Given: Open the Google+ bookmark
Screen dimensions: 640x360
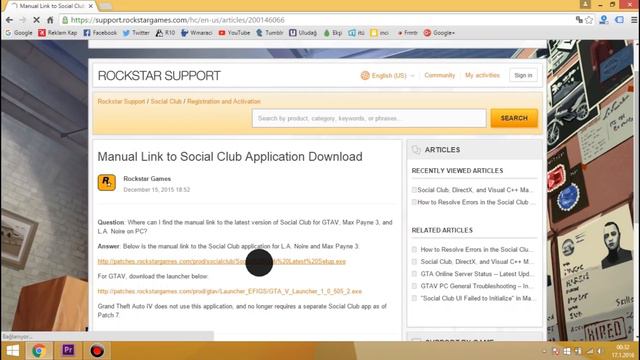Looking at the screenshot, I should click(439, 33).
